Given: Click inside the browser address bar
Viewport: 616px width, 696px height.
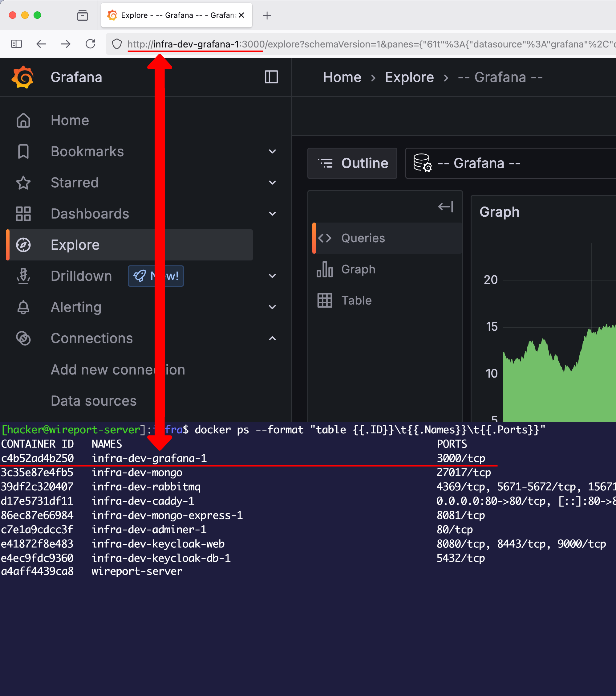Looking at the screenshot, I should pos(306,44).
